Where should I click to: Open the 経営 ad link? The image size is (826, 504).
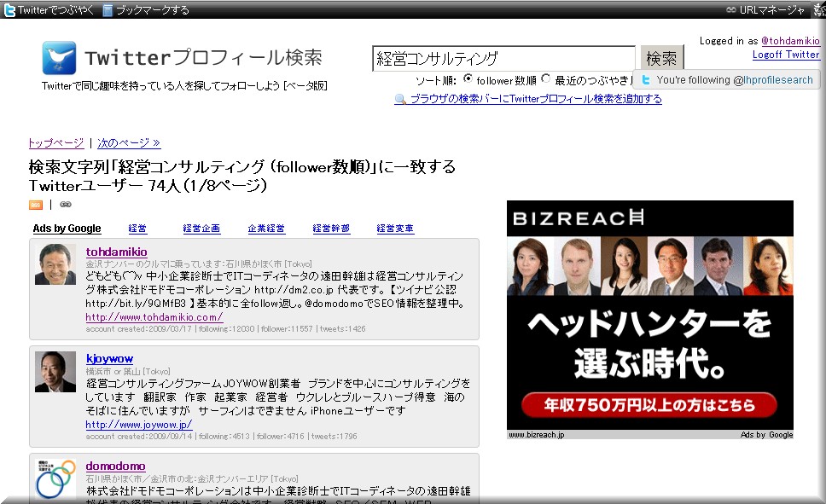[x=137, y=229]
